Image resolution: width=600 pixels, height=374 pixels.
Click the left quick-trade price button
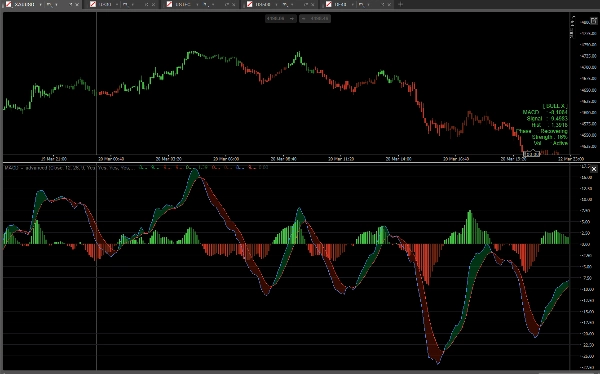281,18
